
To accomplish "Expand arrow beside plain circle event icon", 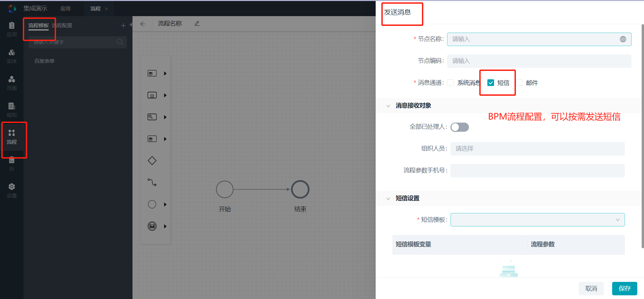I will pyautogui.click(x=165, y=204).
